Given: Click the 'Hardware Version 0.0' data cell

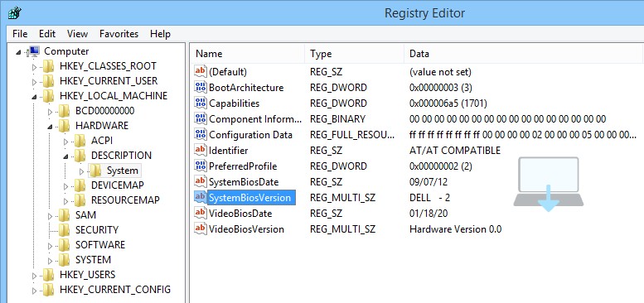Looking at the screenshot, I should (456, 228).
